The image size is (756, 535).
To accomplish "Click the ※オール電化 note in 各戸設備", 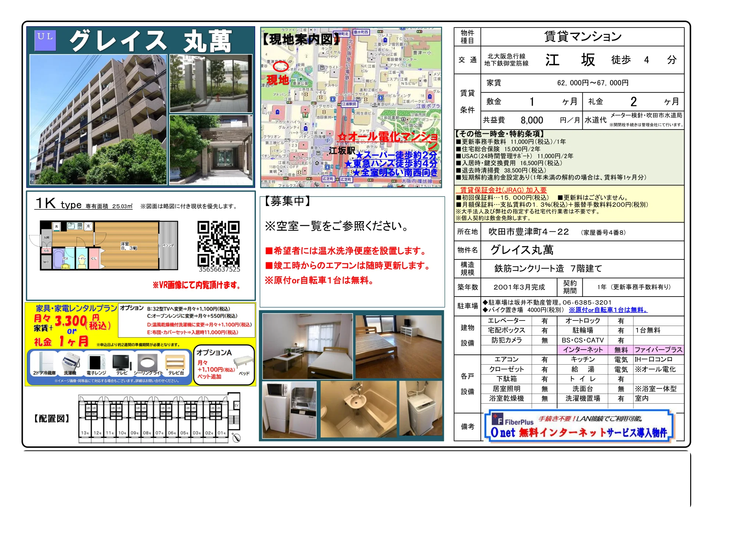I will click(655, 369).
